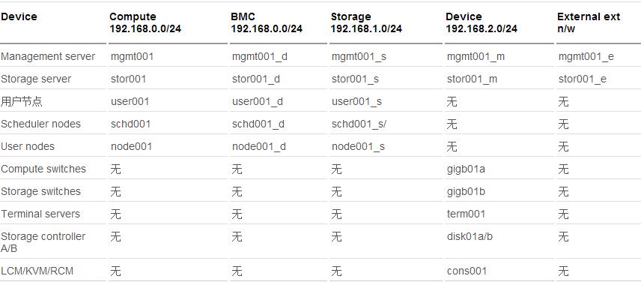Select the disk01a/b cell
The height and width of the screenshot is (285, 644).
pyautogui.click(x=470, y=236)
